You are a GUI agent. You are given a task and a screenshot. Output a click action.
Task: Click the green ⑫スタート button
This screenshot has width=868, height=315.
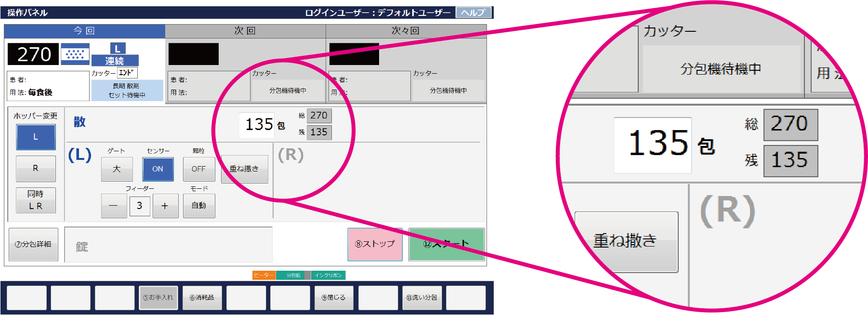[447, 244]
